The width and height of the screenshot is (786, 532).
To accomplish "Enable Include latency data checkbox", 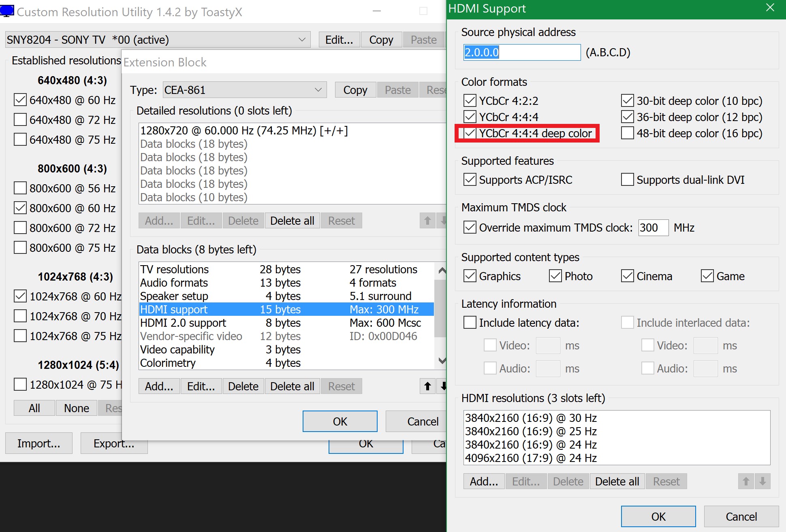I will click(x=470, y=322).
